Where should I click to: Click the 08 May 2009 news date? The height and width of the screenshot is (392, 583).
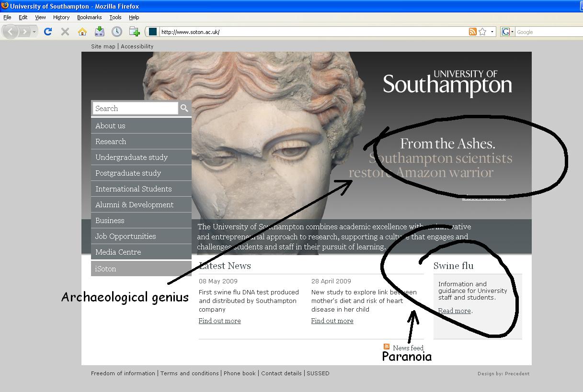point(218,281)
